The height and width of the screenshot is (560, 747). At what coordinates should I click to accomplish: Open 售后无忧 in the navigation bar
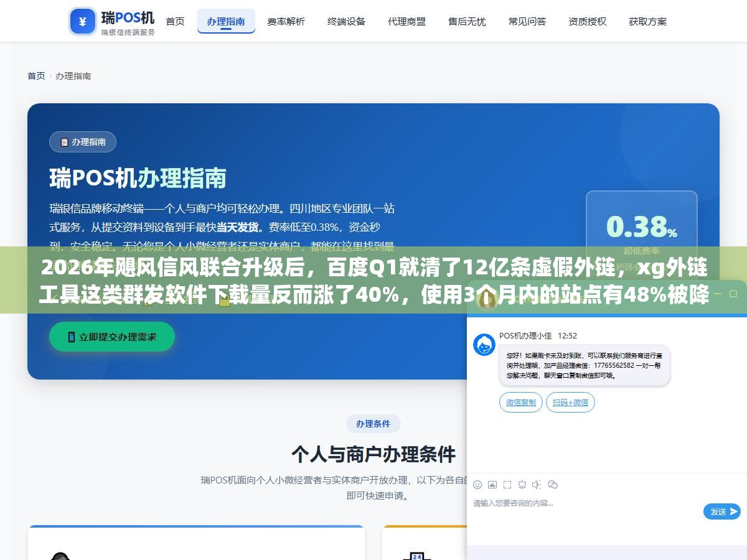[467, 21]
